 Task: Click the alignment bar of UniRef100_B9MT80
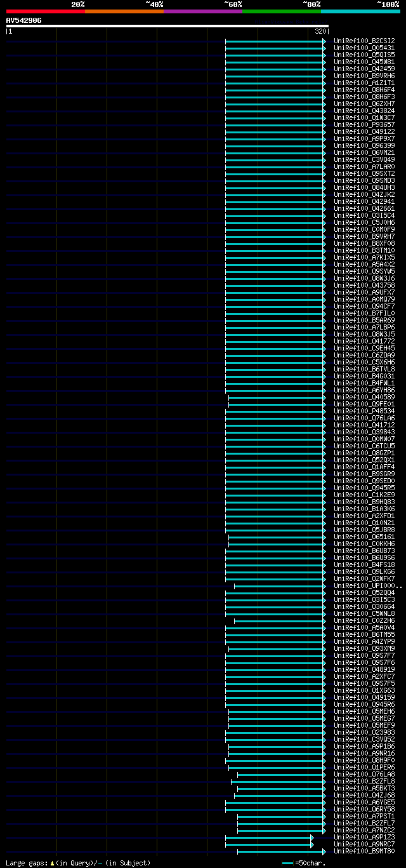282,851
